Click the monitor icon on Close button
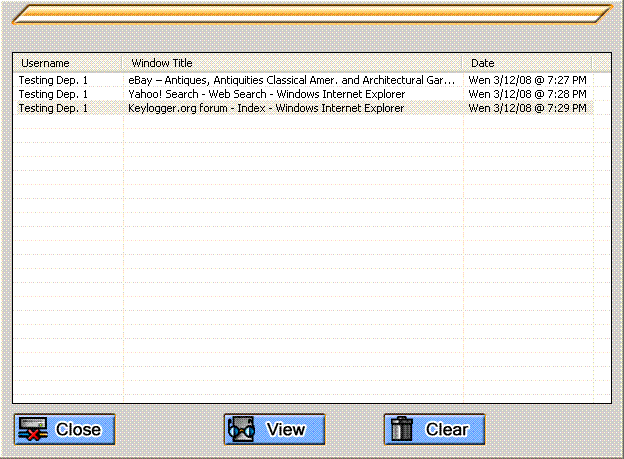 32,429
